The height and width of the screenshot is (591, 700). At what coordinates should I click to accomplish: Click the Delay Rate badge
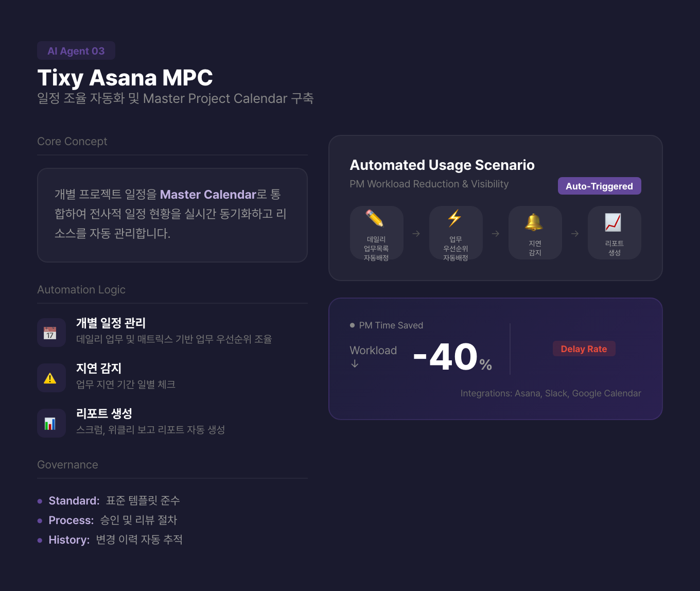pyautogui.click(x=584, y=349)
